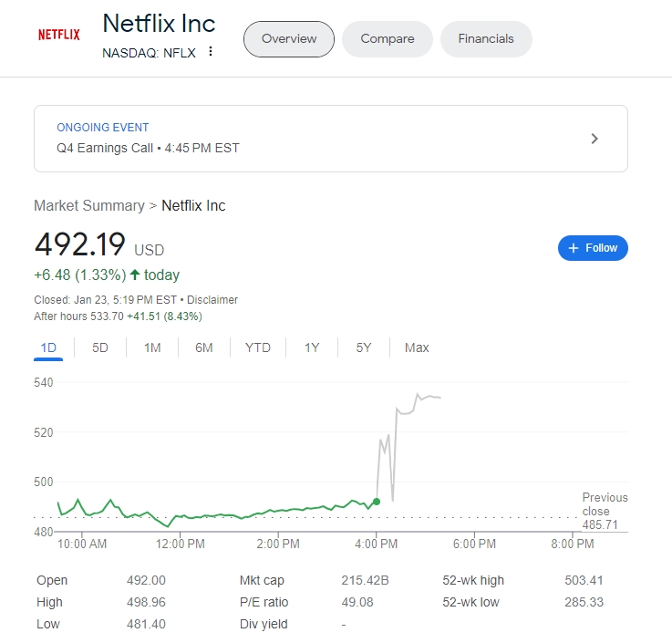The width and height of the screenshot is (672, 643).
Task: Click the High value 498.96
Action: (146, 602)
